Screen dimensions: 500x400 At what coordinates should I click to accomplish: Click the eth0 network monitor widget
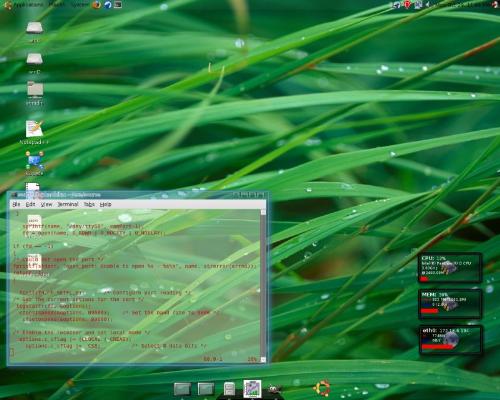pyautogui.click(x=450, y=340)
